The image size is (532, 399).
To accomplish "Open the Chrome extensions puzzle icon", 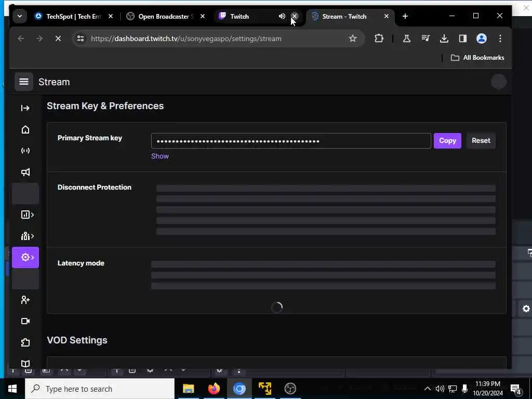I will [x=379, y=38].
